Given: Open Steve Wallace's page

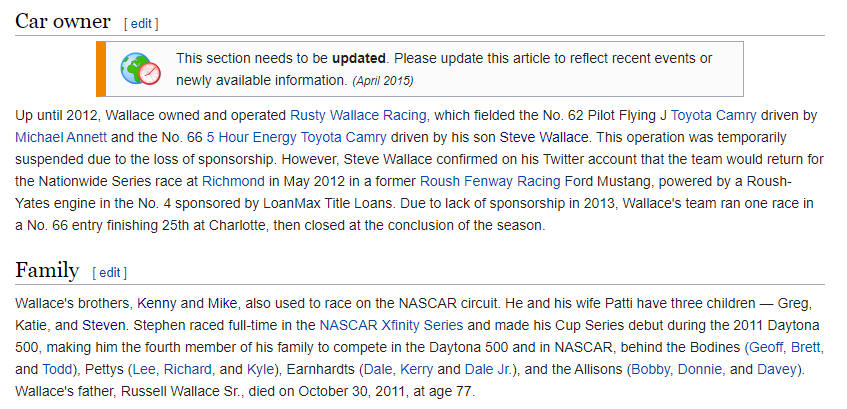Looking at the screenshot, I should (x=543, y=137).
